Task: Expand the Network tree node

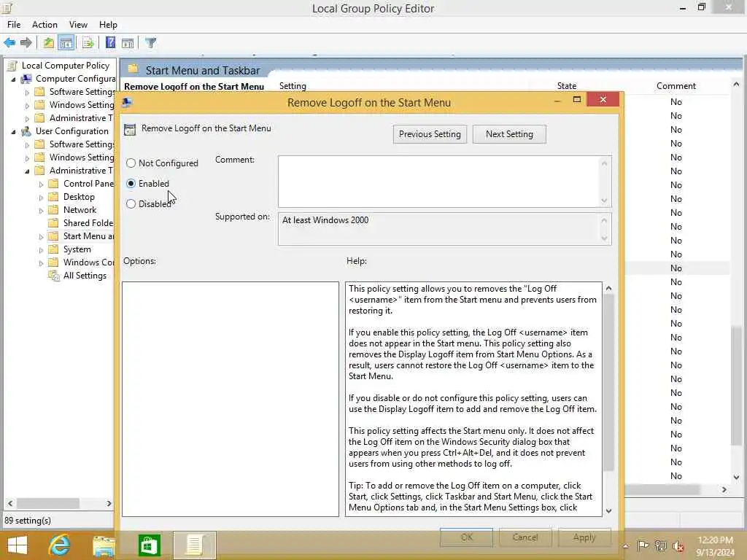Action: click(x=41, y=211)
